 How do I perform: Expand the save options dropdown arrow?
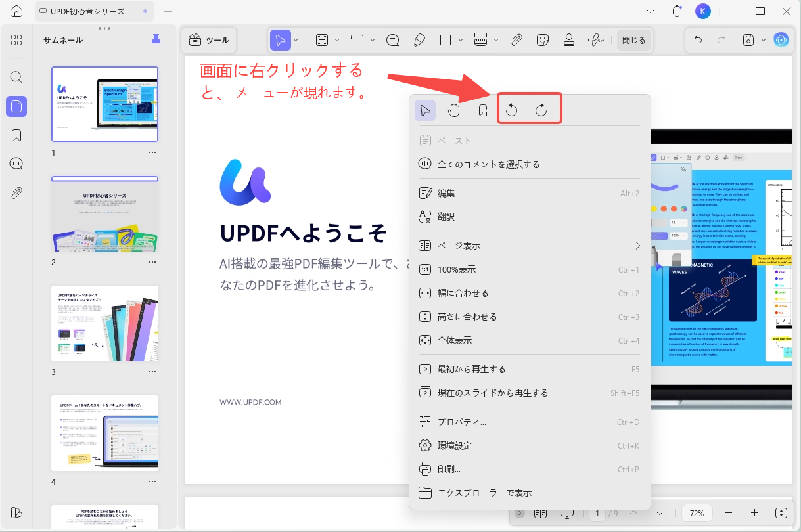click(x=764, y=40)
